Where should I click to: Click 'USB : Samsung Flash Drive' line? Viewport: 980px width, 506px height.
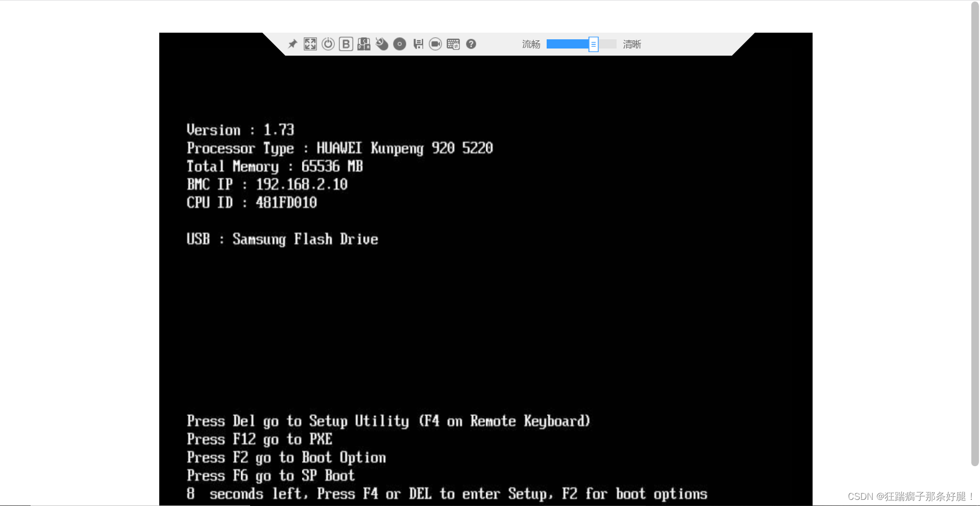click(x=282, y=239)
